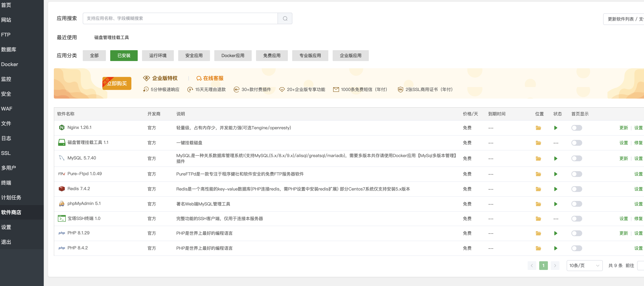Click the 立即购买 button
This screenshot has width=644, height=286.
pyautogui.click(x=117, y=83)
